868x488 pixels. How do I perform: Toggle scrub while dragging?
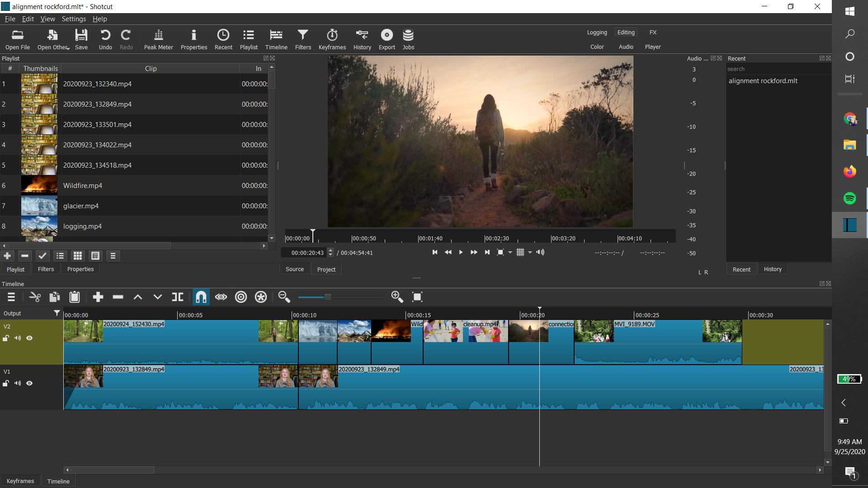coord(221,297)
